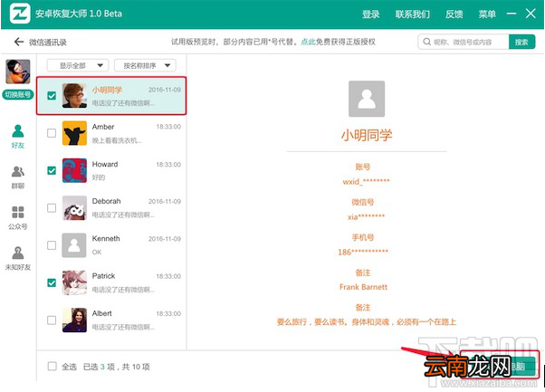Screen dimensions: 545x392
Task: Check the Deborah checkbox
Action: [x=52, y=208]
